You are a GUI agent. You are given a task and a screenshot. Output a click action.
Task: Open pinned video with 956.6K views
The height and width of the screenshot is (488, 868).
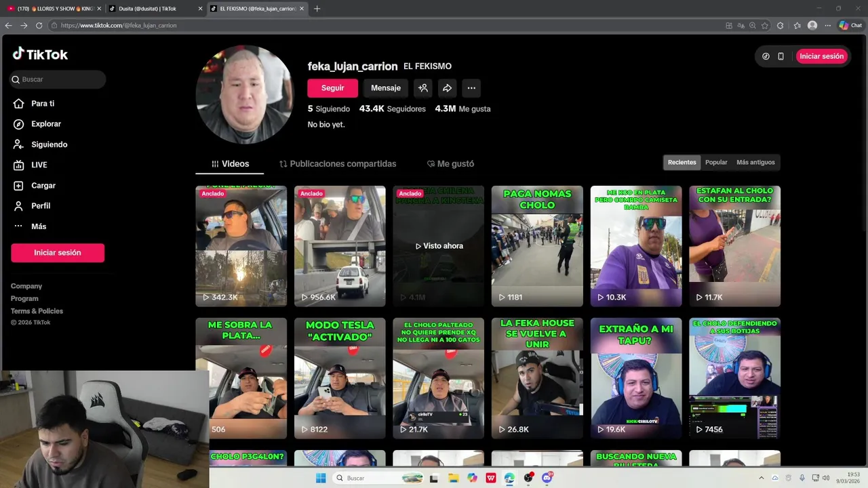point(340,246)
